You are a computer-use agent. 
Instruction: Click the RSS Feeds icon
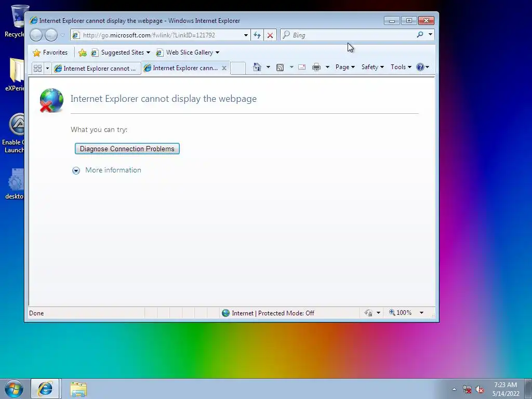coord(280,67)
